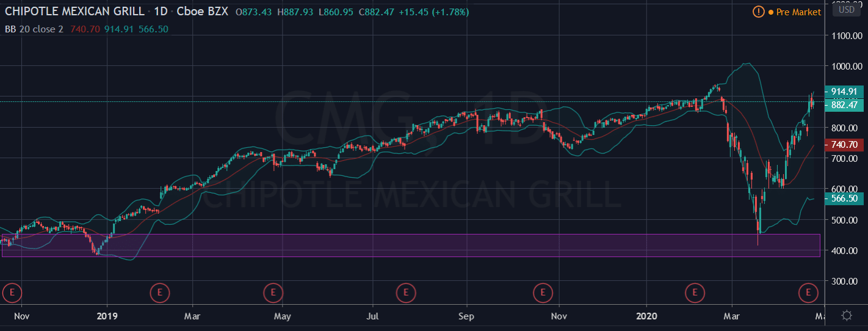Open earnings marker just before Nov 2018
The height and width of the screenshot is (331, 868).
coord(12,293)
